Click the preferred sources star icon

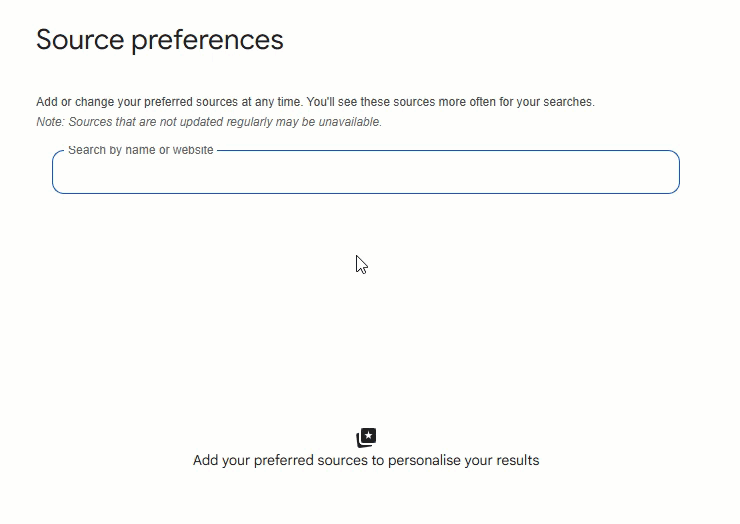coord(366,438)
